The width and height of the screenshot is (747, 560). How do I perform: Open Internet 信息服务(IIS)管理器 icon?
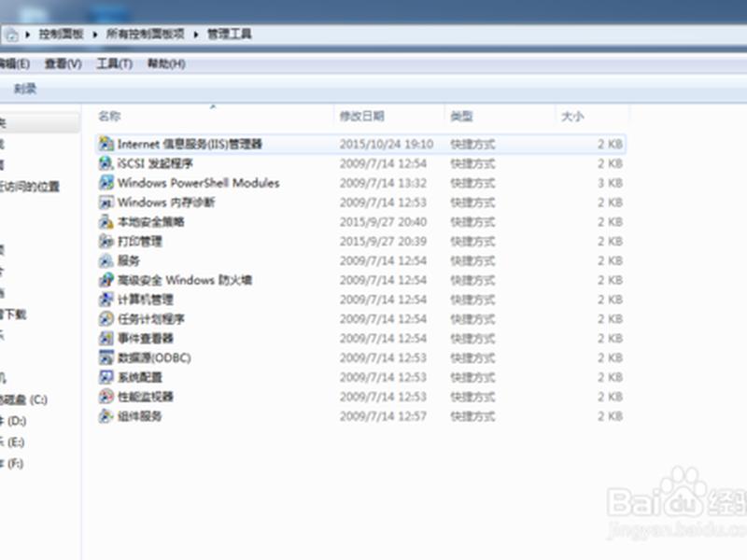[106, 144]
